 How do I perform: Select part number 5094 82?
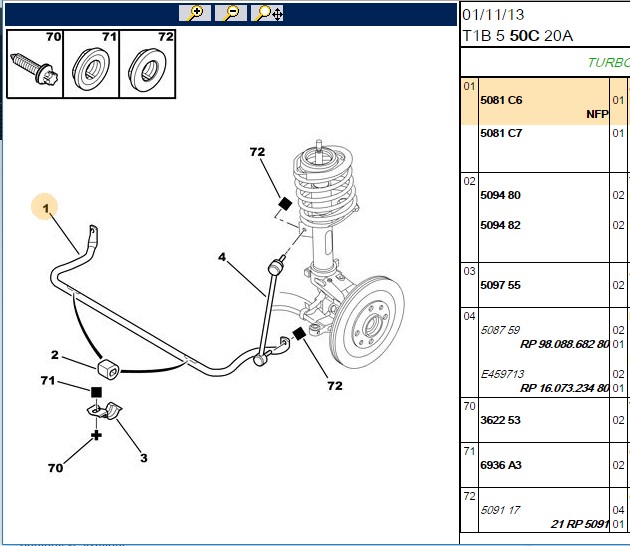[x=500, y=225]
